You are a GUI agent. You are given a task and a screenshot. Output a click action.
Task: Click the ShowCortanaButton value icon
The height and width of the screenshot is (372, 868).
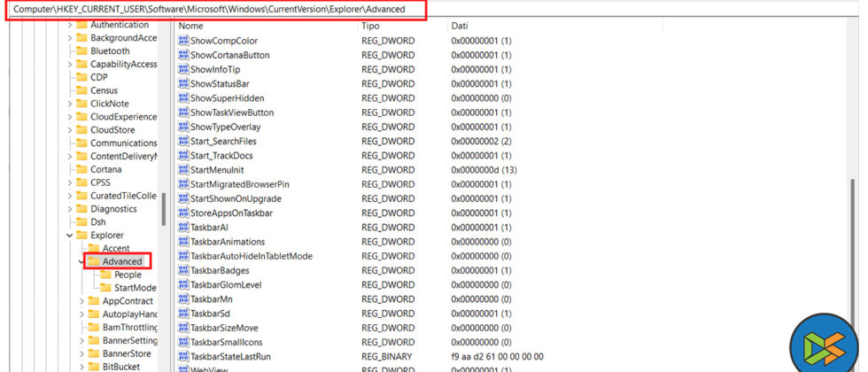click(183, 55)
